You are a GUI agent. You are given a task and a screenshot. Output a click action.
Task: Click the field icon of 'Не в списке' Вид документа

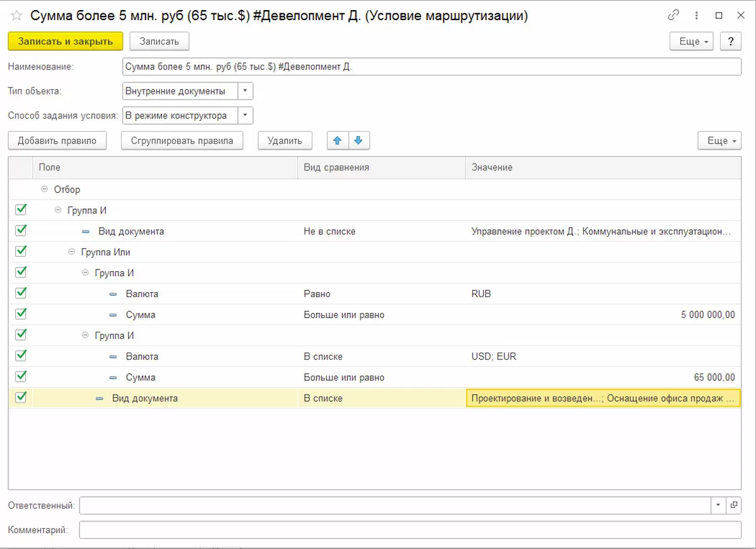tap(86, 232)
